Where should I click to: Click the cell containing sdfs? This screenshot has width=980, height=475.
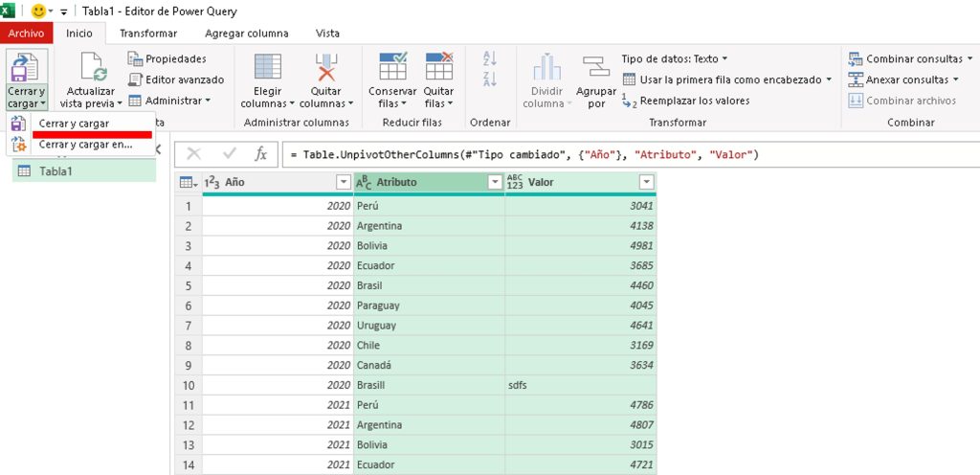[x=581, y=385]
